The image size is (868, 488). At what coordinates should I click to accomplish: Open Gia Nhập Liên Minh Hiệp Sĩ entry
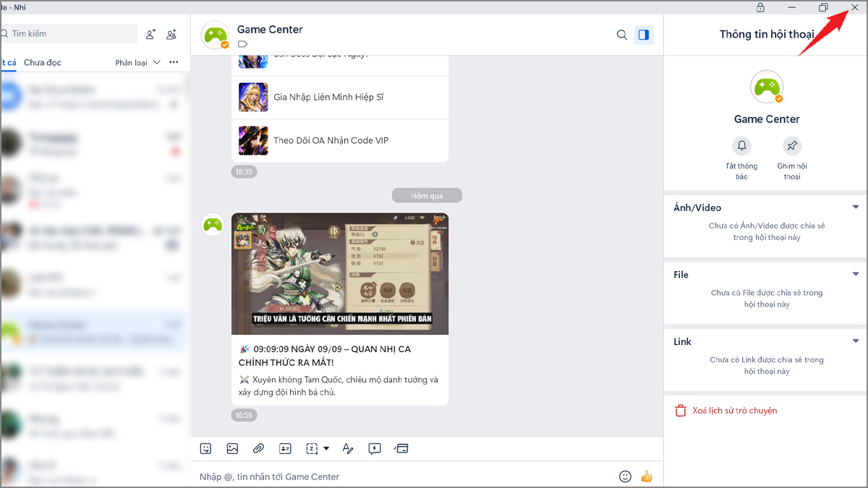340,97
